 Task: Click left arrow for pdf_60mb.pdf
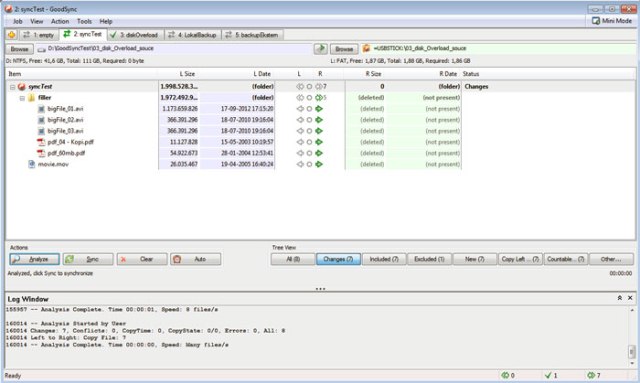pyautogui.click(x=300, y=153)
